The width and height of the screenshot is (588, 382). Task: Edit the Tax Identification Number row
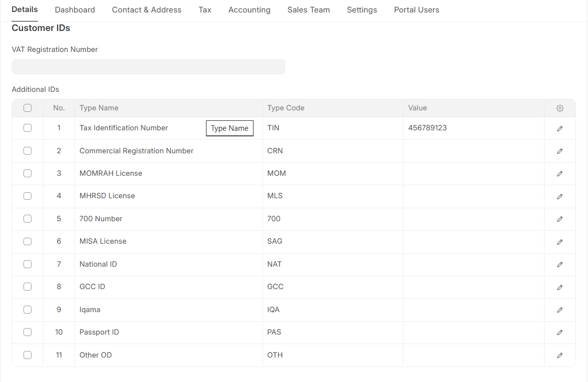click(559, 128)
